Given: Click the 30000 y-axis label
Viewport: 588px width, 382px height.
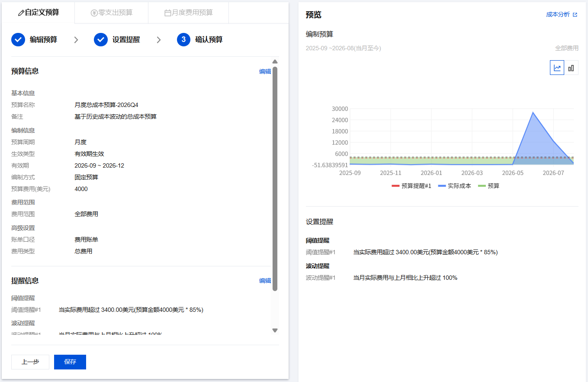Looking at the screenshot, I should [x=339, y=109].
